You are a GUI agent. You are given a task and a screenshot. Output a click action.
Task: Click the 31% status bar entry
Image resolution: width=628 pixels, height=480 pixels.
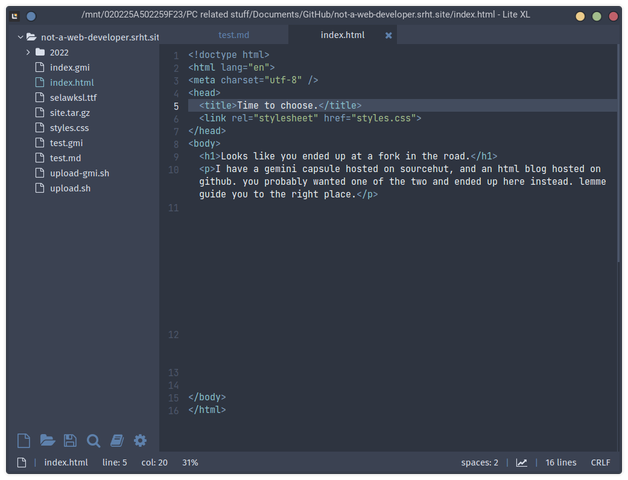pos(190,463)
